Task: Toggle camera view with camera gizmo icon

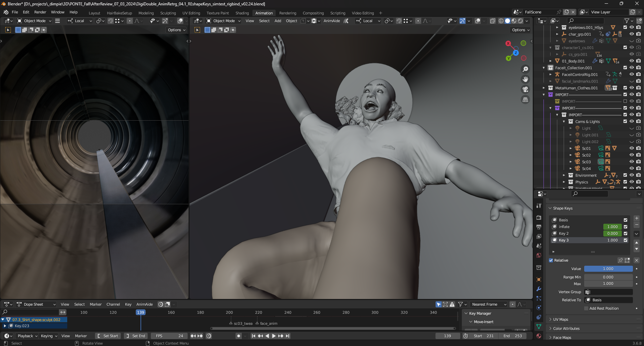Action: pyautogui.click(x=525, y=89)
